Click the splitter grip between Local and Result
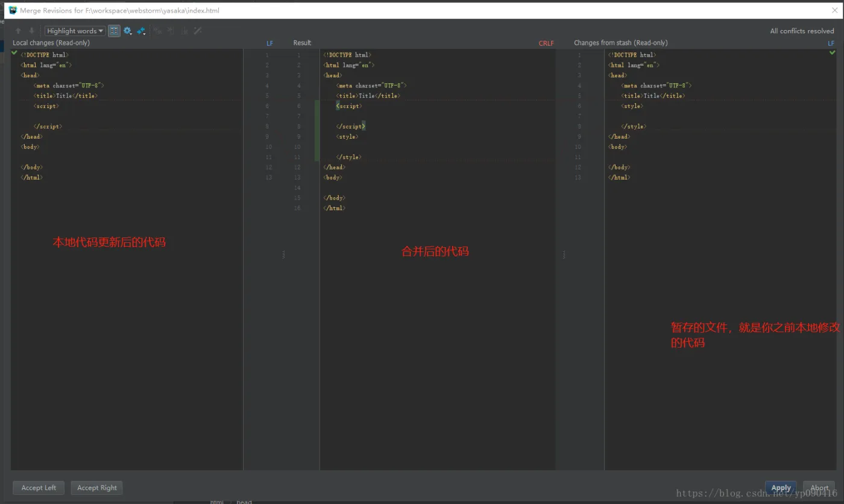Image resolution: width=844 pixels, height=504 pixels. [x=283, y=254]
